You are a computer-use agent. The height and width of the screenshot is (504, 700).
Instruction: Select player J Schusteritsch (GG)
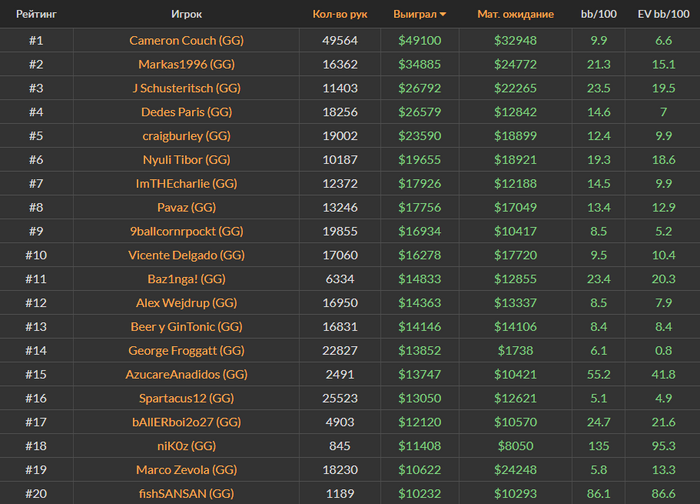pos(186,89)
